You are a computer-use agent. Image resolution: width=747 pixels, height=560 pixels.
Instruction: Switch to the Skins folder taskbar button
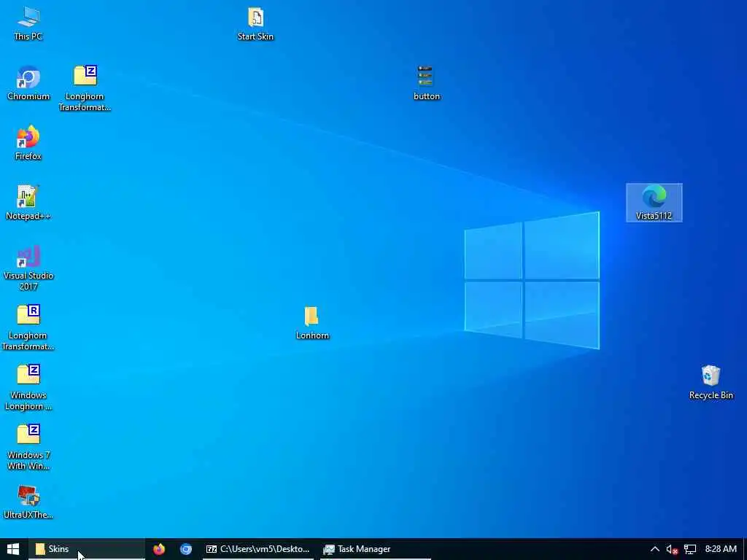87,549
